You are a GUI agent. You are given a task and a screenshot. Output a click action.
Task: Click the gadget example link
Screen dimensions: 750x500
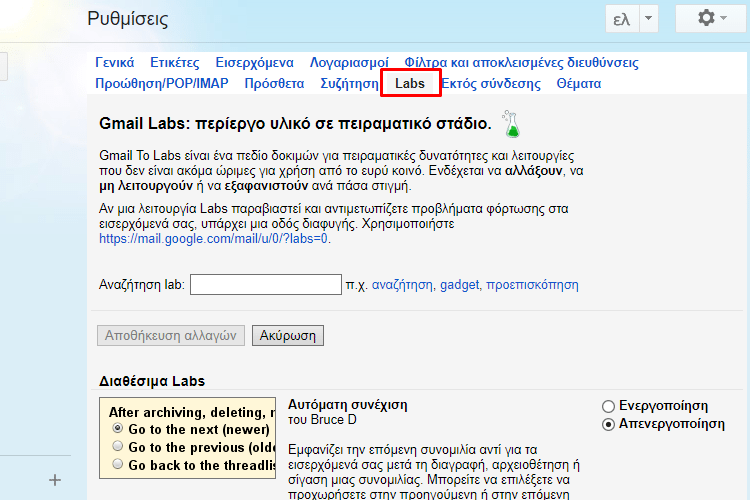click(x=460, y=285)
